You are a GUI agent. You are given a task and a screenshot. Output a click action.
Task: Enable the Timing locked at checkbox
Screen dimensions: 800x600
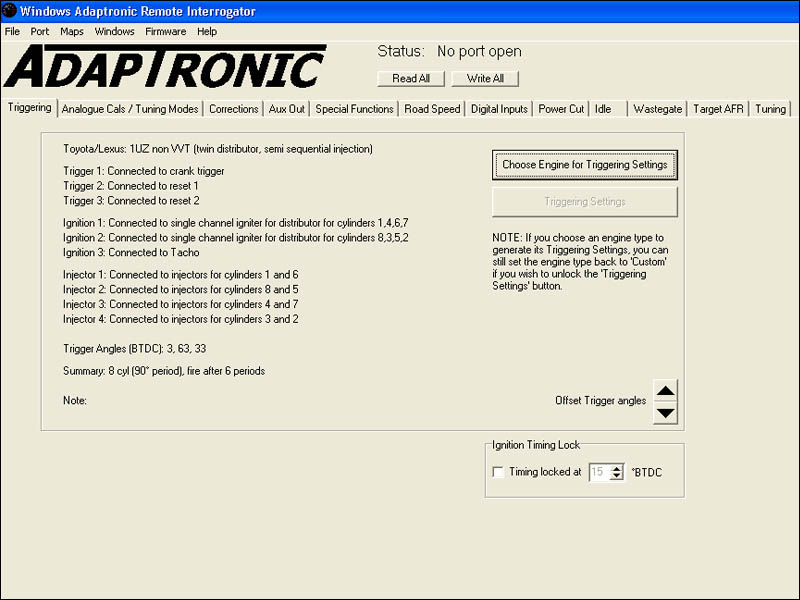pos(498,472)
